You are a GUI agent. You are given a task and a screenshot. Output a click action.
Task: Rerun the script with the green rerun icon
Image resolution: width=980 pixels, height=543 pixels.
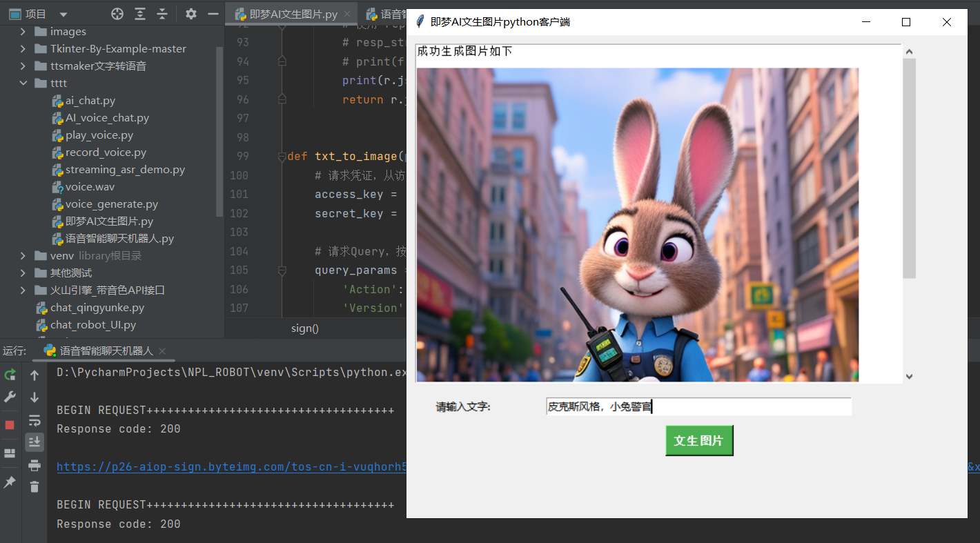coord(10,375)
